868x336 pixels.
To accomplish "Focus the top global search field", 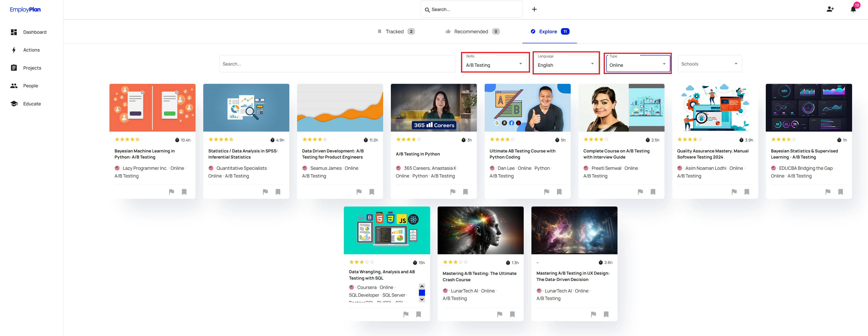I will (x=471, y=9).
